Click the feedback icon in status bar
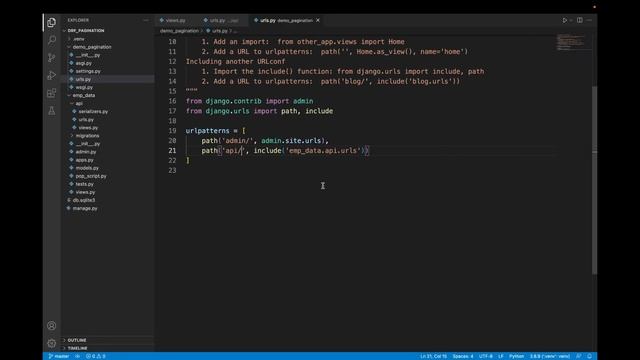Image resolution: width=640 pixels, height=360 pixels. pos(578,356)
